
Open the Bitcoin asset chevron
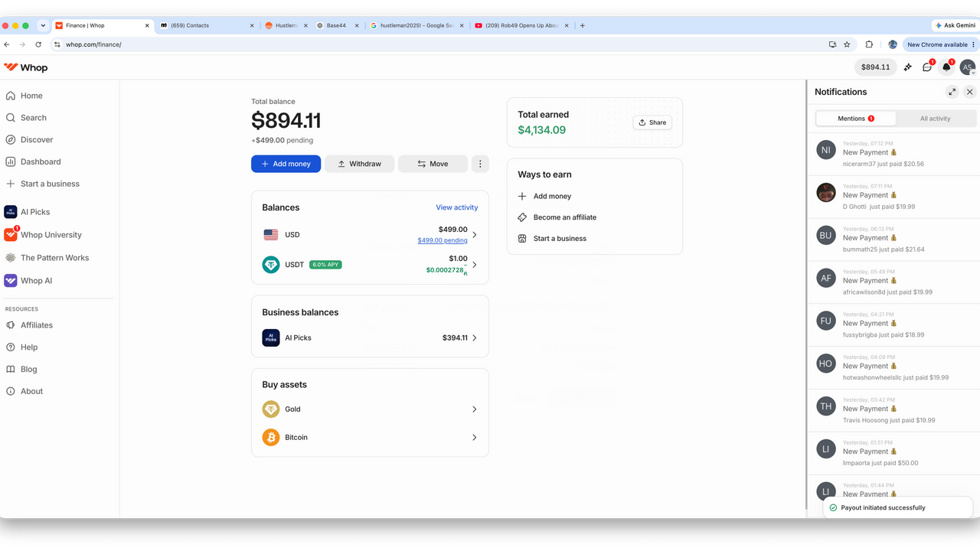click(x=474, y=438)
